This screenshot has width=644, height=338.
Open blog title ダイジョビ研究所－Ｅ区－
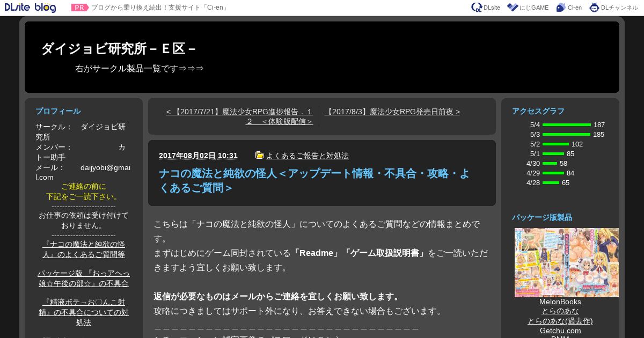[x=119, y=49]
